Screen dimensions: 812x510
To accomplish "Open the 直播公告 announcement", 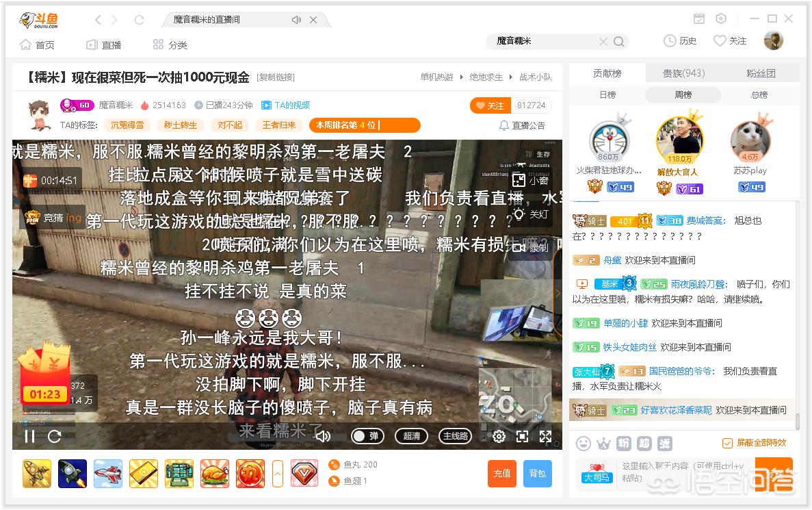I will 522,125.
